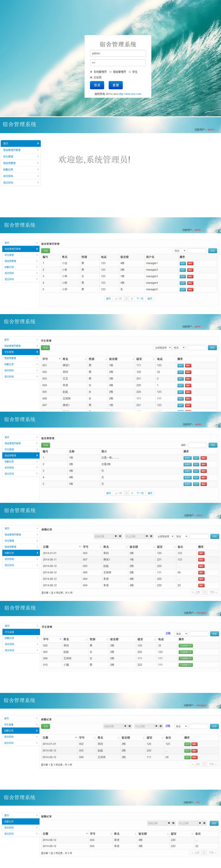This screenshot has width=221, height=868.
Task: Click blue 修改 icon button in manager3 小李 row
Action: [x=183, y=276]
